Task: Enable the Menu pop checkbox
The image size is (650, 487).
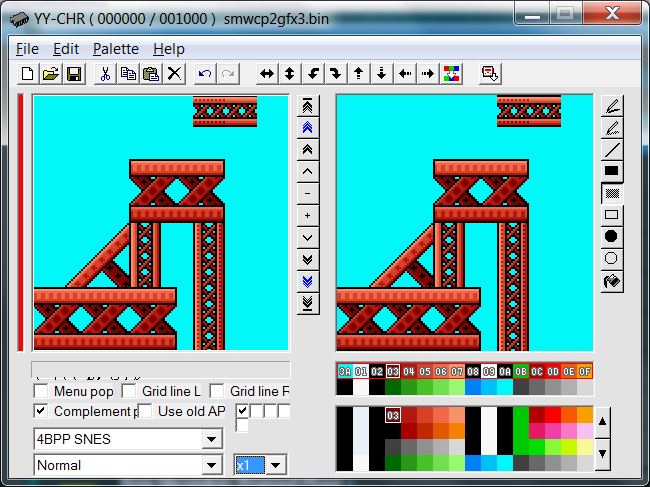Action: [41, 391]
